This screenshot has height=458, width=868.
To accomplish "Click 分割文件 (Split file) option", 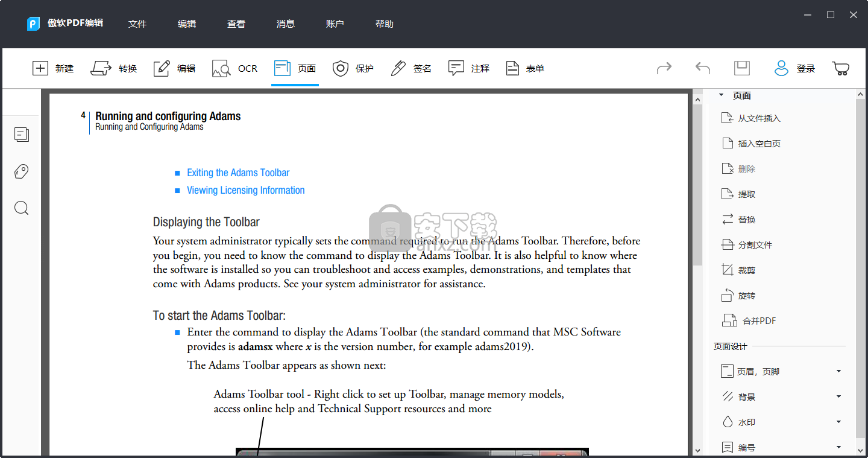I will [747, 245].
